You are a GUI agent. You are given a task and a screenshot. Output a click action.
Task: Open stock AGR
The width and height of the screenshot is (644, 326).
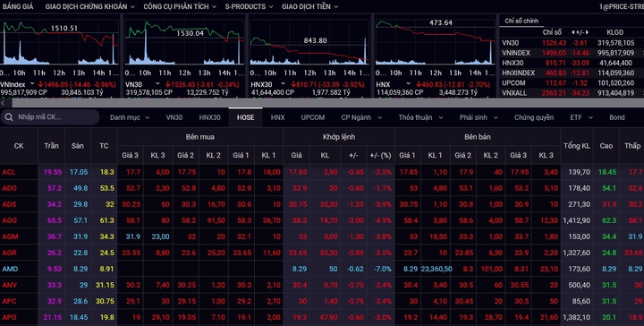[x=10, y=253]
